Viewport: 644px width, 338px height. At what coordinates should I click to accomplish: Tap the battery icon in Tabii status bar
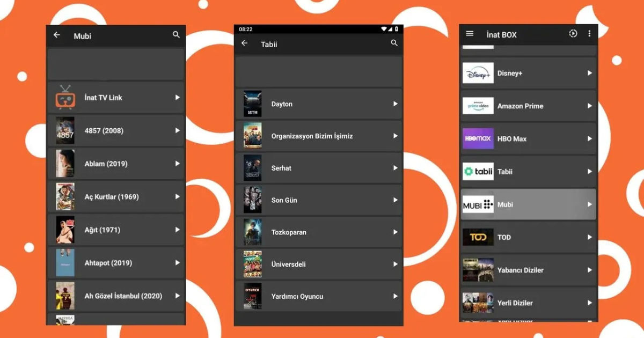pos(397,29)
